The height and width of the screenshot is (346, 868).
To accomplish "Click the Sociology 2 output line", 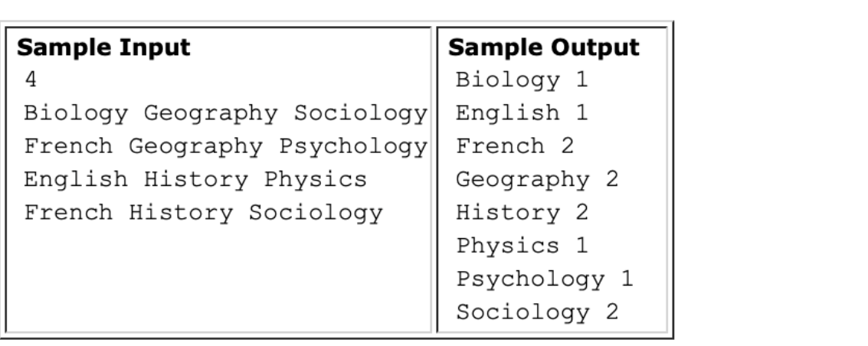I will [537, 313].
